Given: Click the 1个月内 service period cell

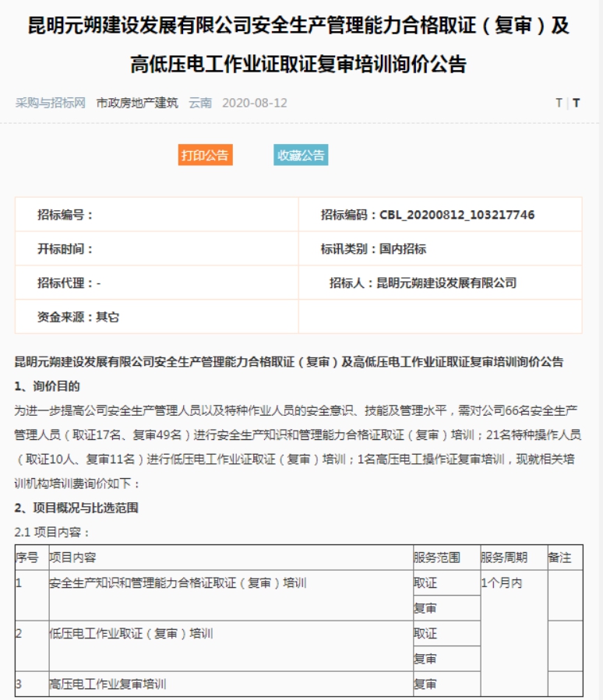Looking at the screenshot, I should tap(502, 583).
